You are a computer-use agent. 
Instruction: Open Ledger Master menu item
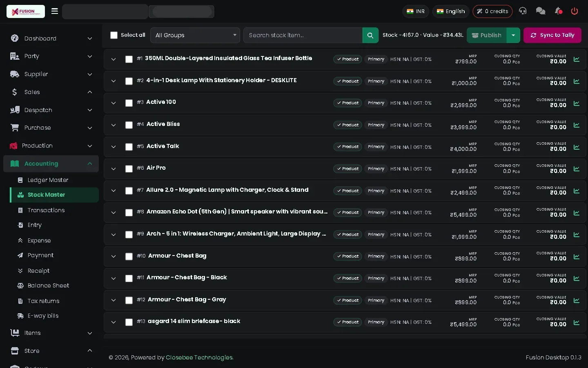pyautogui.click(x=48, y=180)
